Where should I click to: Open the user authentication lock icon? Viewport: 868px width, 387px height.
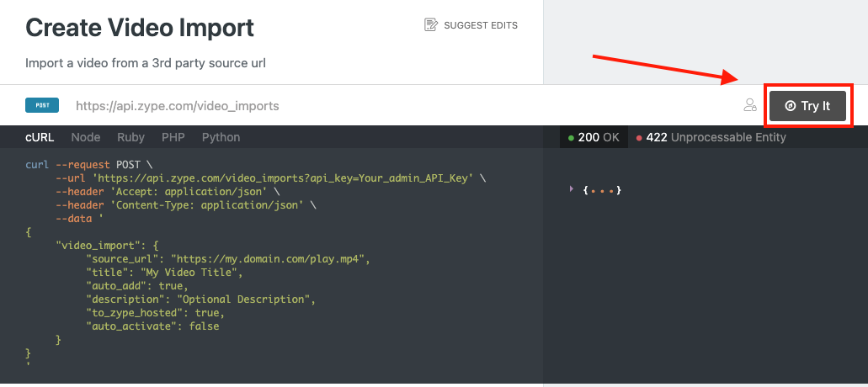coord(749,105)
